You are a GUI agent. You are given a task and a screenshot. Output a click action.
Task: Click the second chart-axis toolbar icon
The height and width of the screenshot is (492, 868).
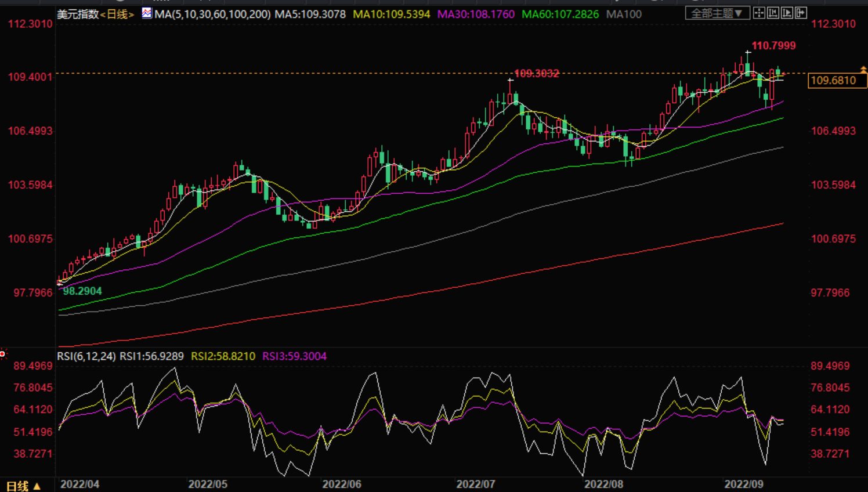click(773, 13)
